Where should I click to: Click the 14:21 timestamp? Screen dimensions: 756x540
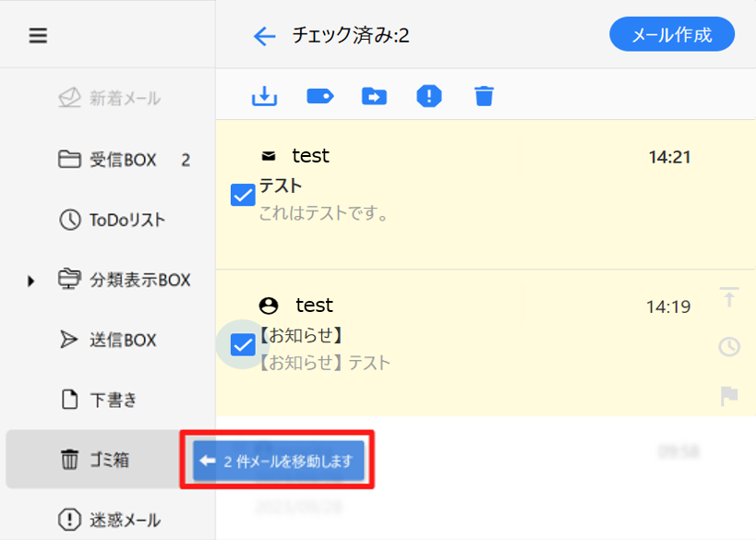click(669, 157)
